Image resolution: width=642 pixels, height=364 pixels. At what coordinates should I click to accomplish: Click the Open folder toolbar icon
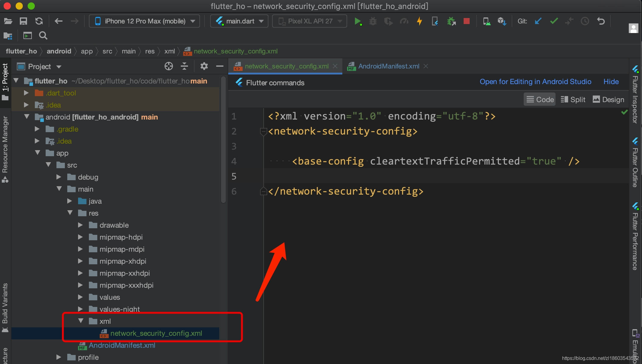point(8,21)
